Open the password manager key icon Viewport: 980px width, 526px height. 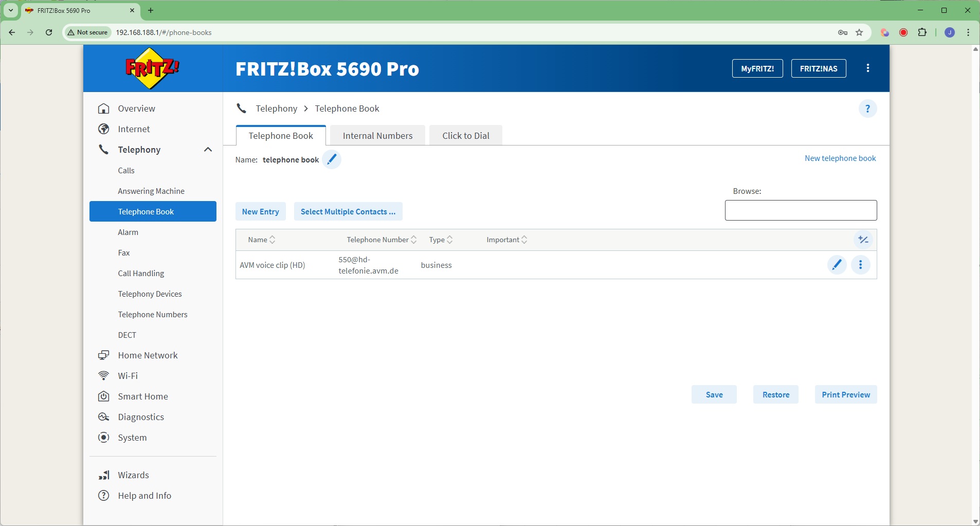[x=843, y=32]
